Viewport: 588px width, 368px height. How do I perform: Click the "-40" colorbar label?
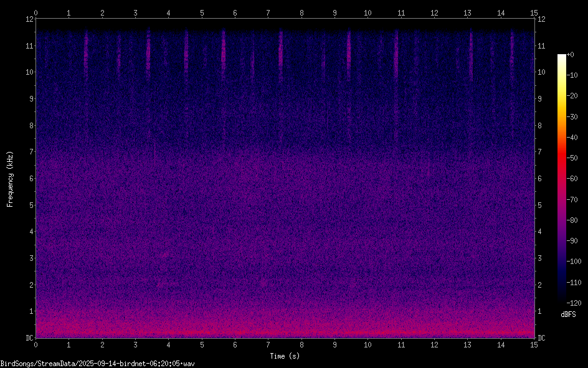click(572, 138)
